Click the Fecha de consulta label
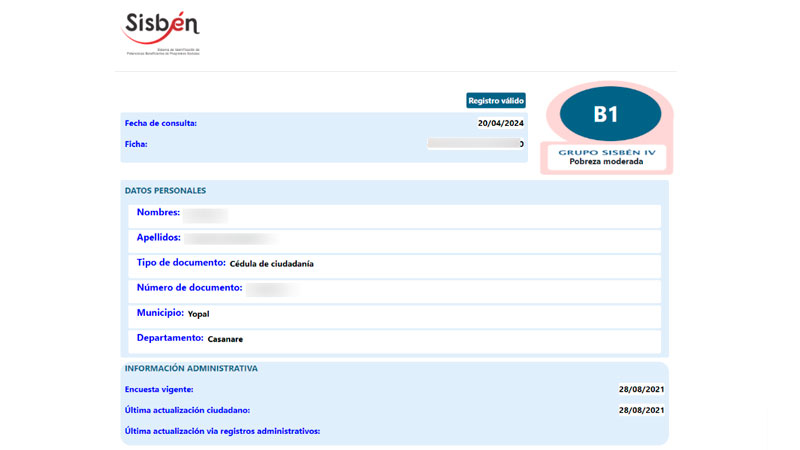This screenshot has height=450, width=800. pos(161,123)
